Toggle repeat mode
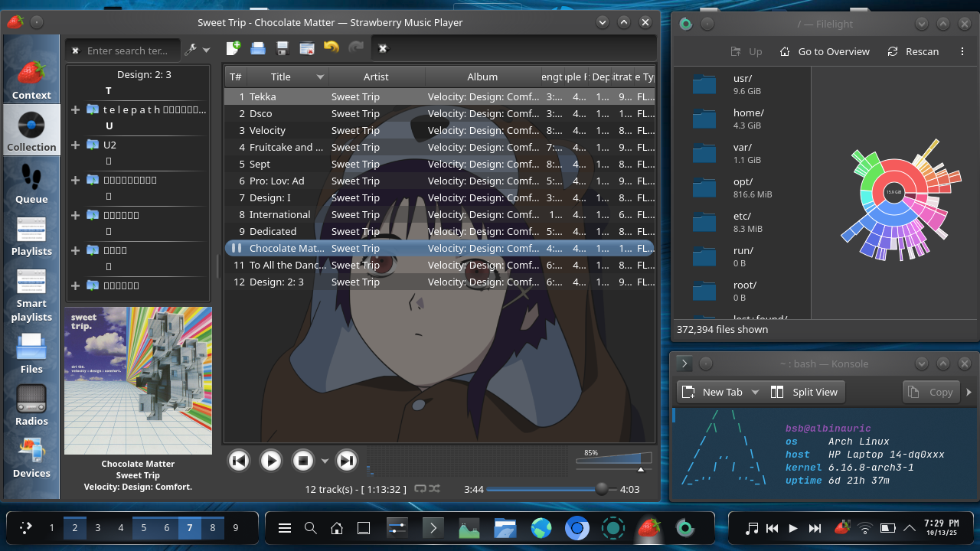980x551 pixels. [x=420, y=488]
